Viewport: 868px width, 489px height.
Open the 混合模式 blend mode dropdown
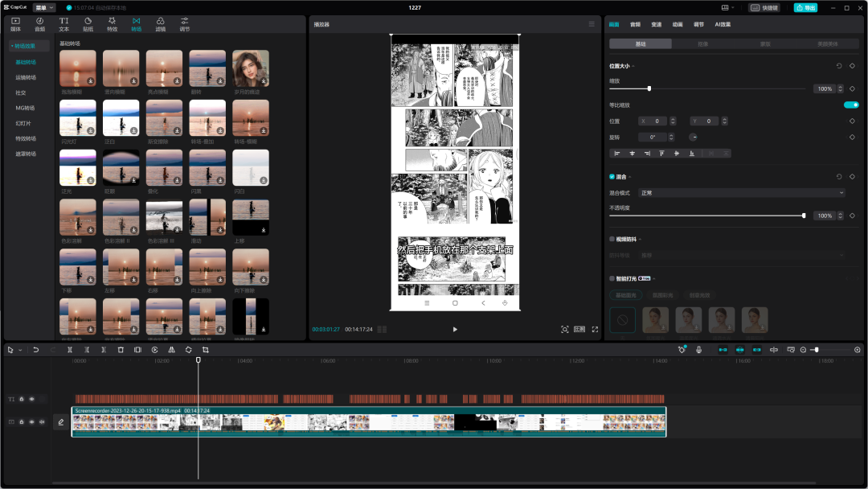[742, 193]
